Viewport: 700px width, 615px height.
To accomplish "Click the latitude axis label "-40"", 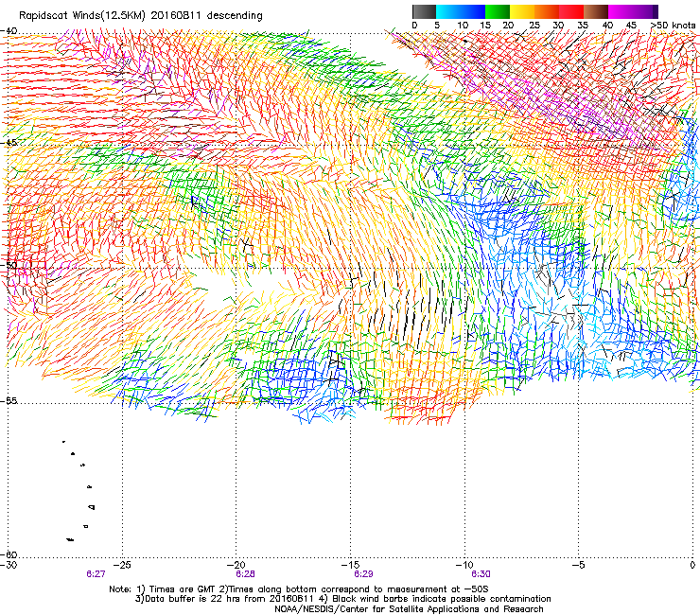I will [9, 31].
